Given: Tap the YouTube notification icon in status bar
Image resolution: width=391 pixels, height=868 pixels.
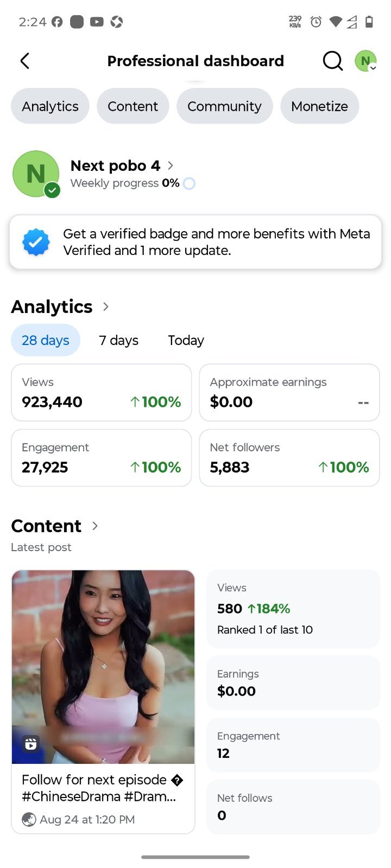Looking at the screenshot, I should pos(97,22).
